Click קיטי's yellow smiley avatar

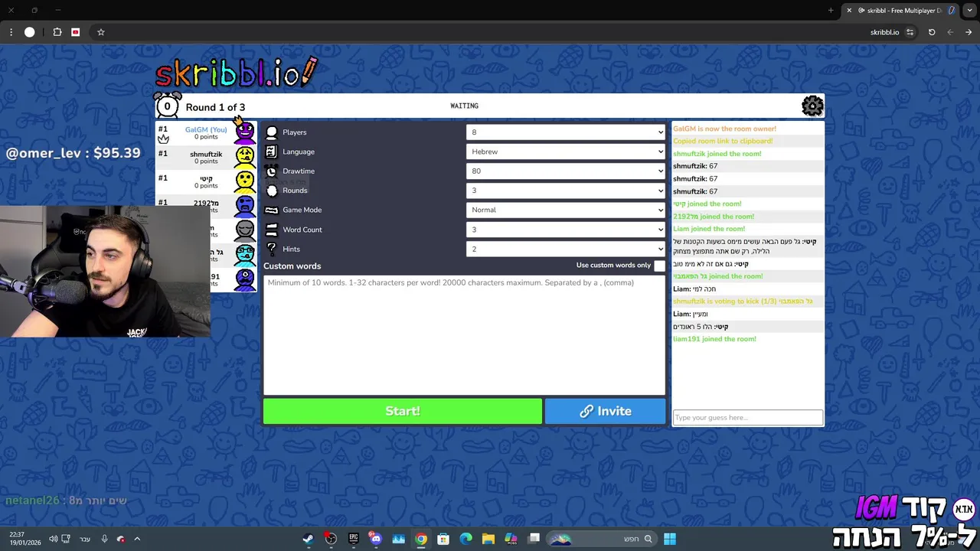(x=245, y=181)
